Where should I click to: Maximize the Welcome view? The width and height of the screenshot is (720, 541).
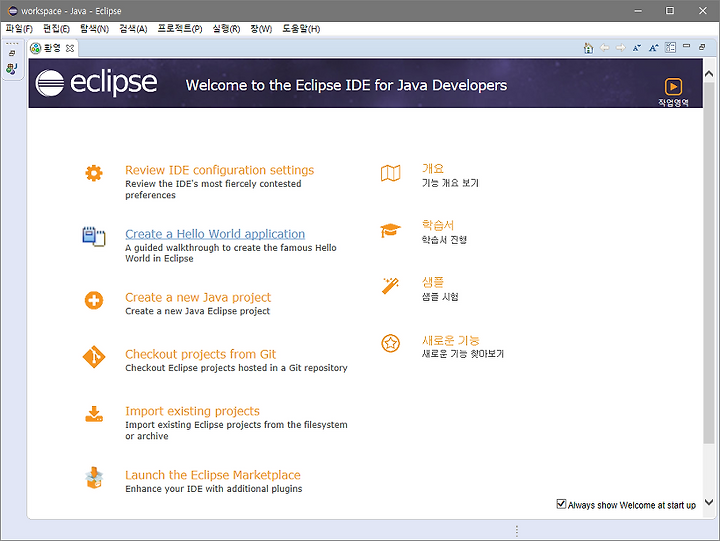(x=702, y=47)
